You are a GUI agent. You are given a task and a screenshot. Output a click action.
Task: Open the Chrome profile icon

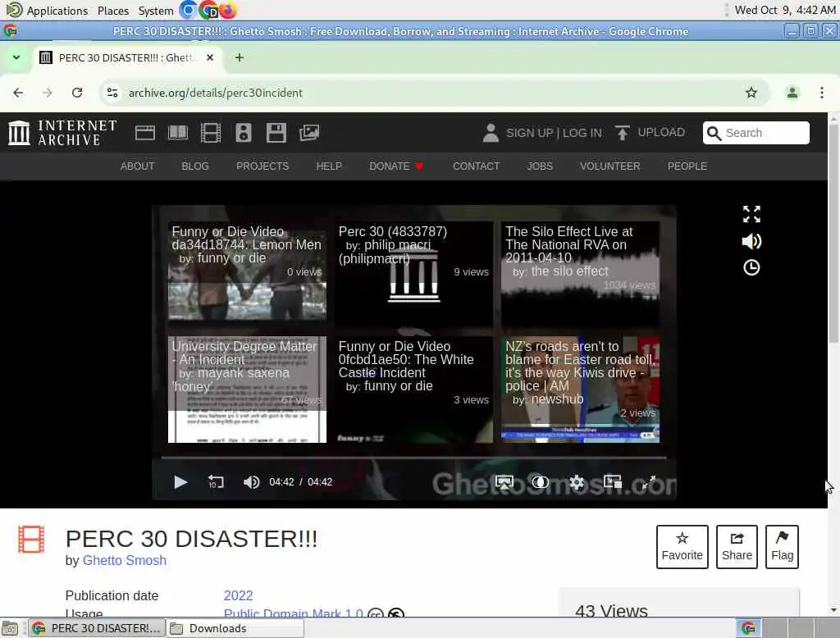coord(792,93)
